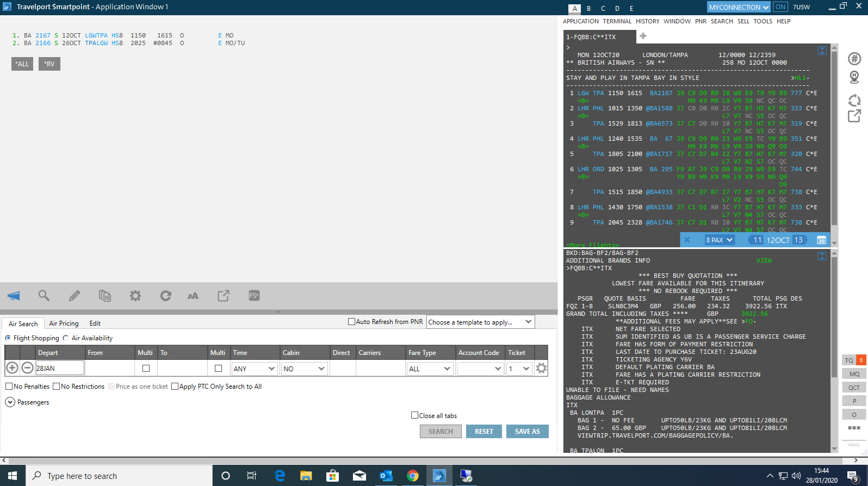Image resolution: width=868 pixels, height=486 pixels.
Task: Select the pencil edit icon
Action: 75,296
